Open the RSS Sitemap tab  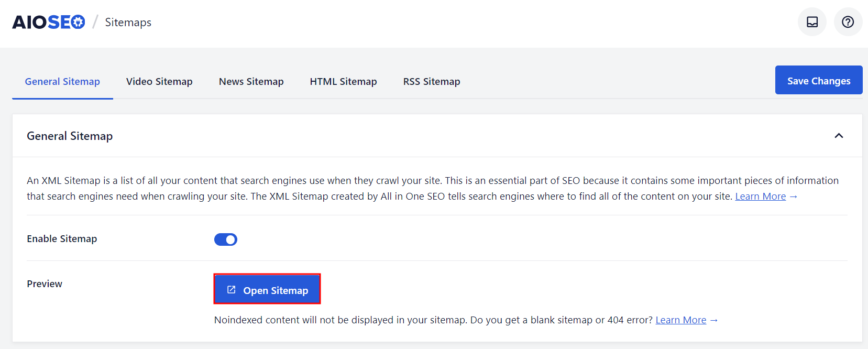431,81
